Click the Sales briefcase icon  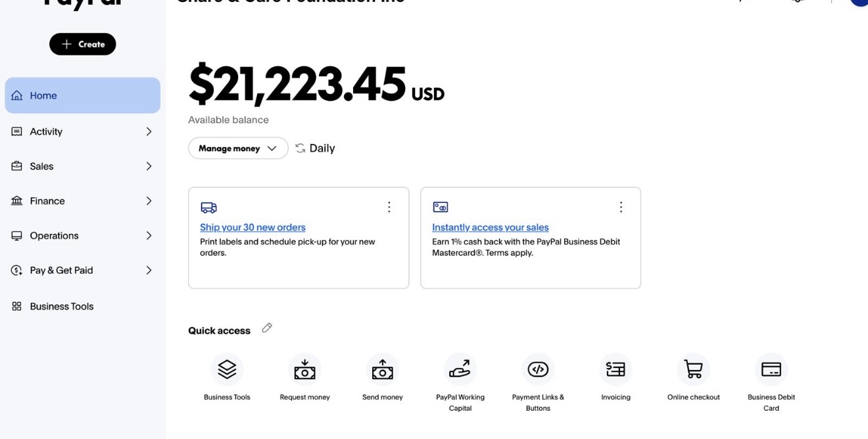tap(17, 166)
